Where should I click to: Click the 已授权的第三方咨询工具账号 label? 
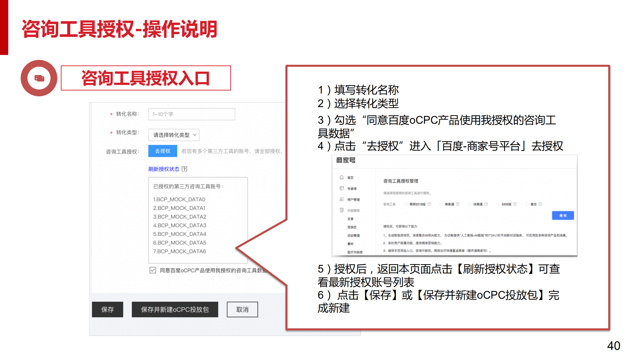pos(188,186)
